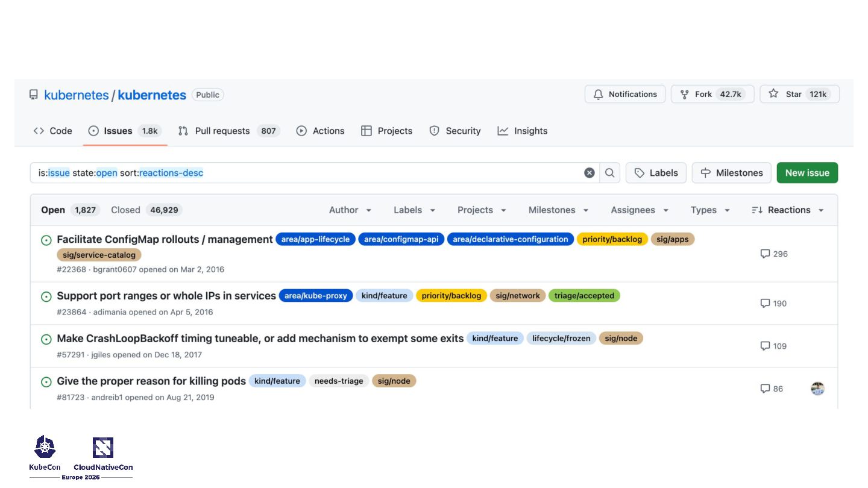
Task: Open the Milestones page button
Action: coord(732,173)
